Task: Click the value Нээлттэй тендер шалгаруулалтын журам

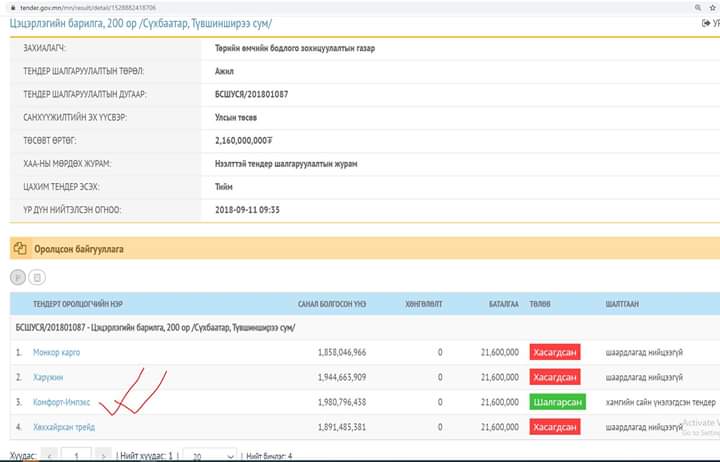Action: (286, 163)
